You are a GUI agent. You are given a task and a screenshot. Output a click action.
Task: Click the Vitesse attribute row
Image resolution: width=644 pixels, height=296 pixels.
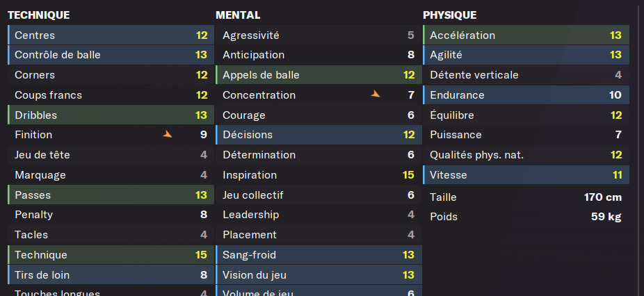(x=526, y=175)
